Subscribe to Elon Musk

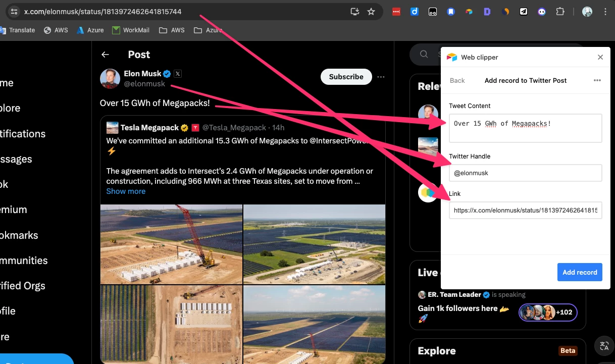[x=346, y=77]
